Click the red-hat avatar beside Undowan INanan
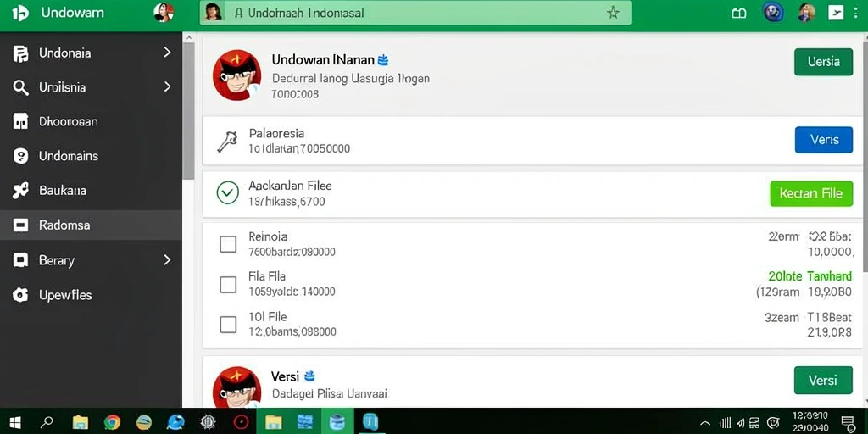Screen dimensions: 868x434 tap(237, 75)
